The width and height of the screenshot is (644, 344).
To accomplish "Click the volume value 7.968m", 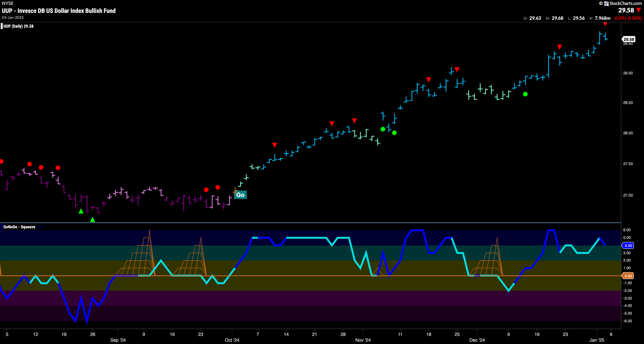I will tap(602, 18).
